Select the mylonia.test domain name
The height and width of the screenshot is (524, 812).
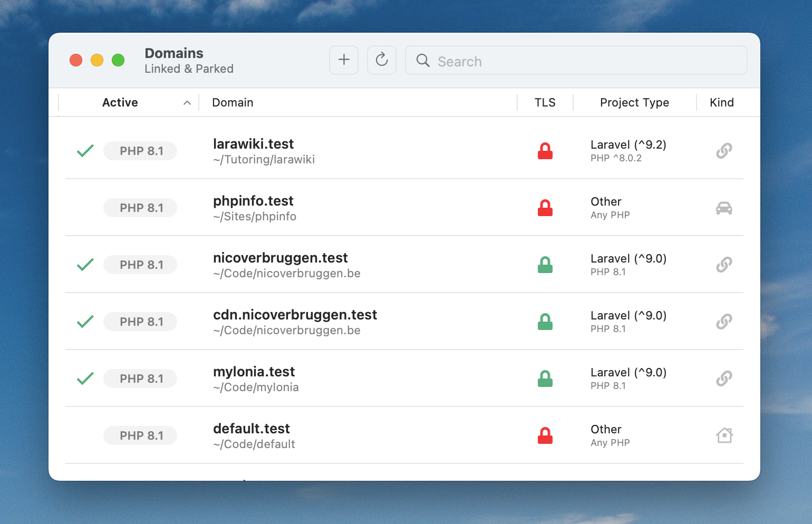pyautogui.click(x=254, y=372)
